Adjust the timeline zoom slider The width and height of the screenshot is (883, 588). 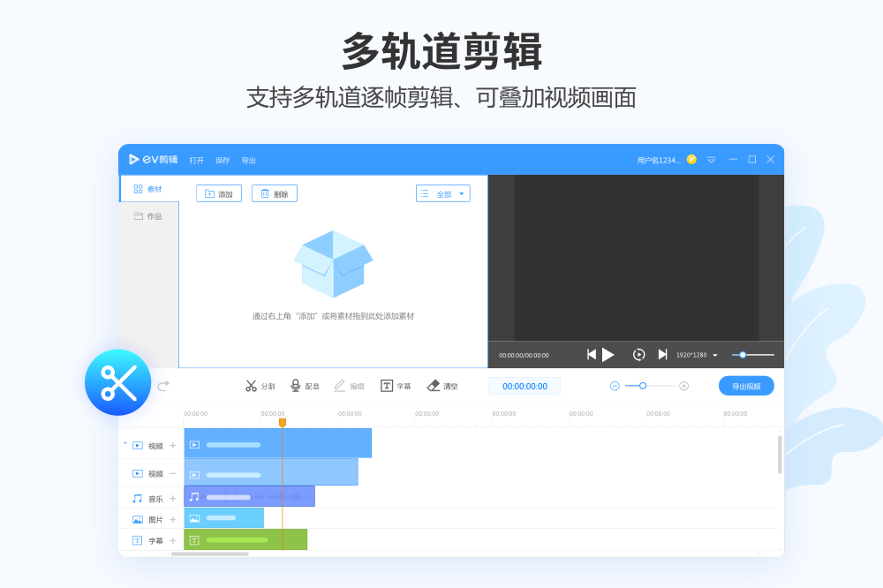pos(649,386)
